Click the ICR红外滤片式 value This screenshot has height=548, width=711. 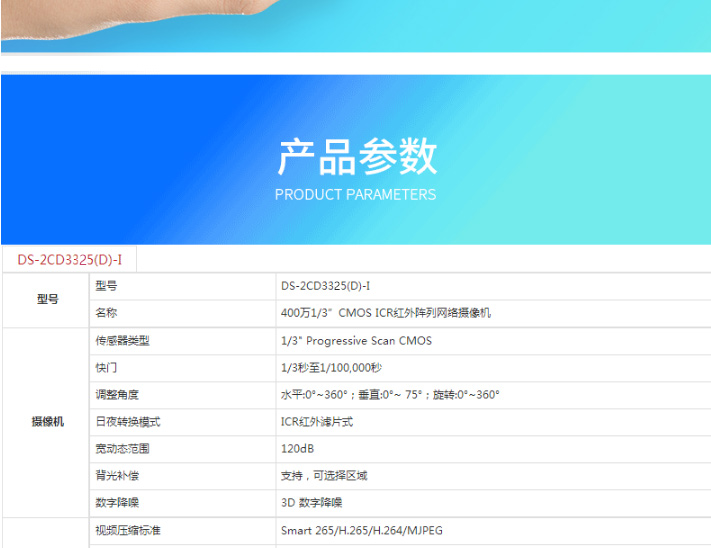317,422
